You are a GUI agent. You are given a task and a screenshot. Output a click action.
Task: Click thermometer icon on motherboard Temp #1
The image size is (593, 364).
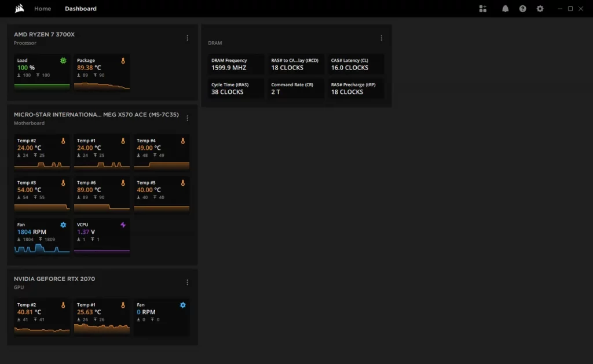pyautogui.click(x=123, y=141)
